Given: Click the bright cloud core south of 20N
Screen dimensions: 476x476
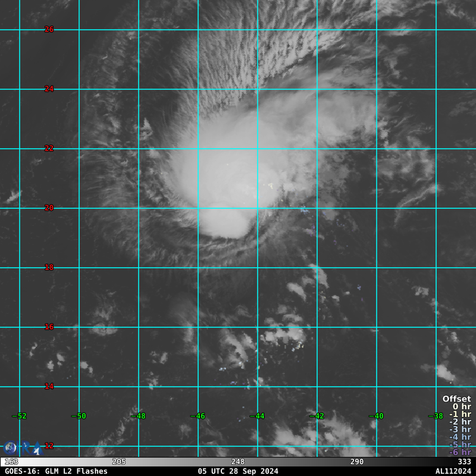Looking at the screenshot, I should pyautogui.click(x=225, y=223).
